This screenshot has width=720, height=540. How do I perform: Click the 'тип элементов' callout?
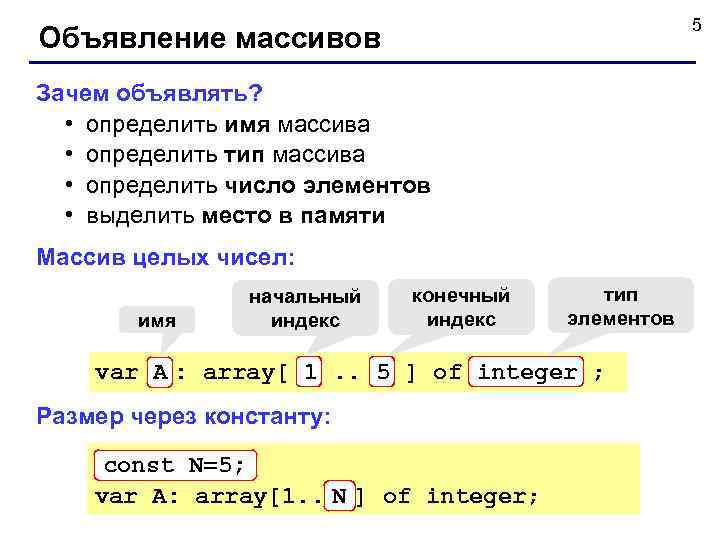point(620,305)
